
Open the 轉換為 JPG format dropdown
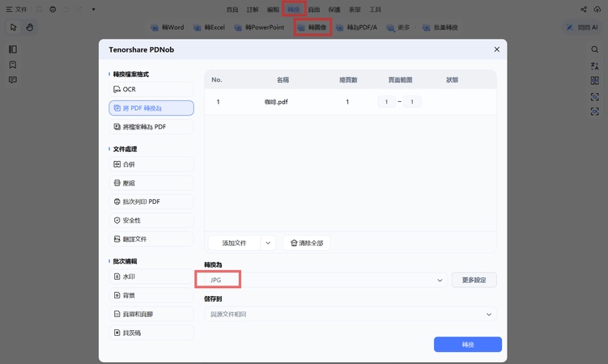click(x=325, y=280)
